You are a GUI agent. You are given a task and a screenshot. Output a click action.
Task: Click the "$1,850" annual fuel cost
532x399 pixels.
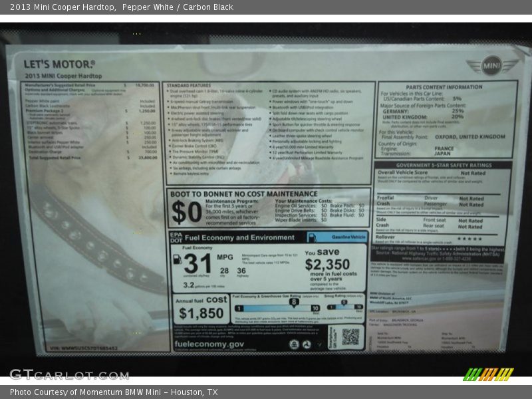201,313
